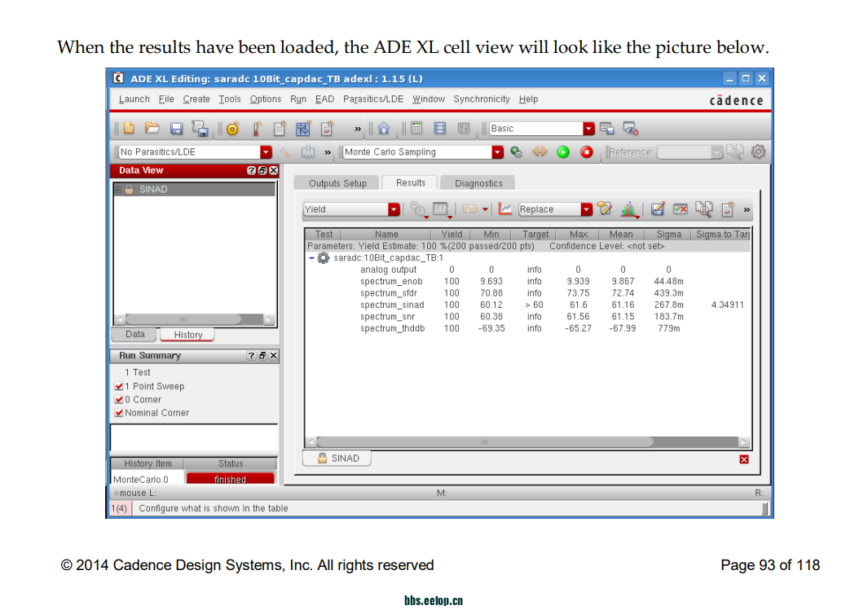Click the Save floppy disk icon
Screen dimensions: 868x610
[x=176, y=129]
